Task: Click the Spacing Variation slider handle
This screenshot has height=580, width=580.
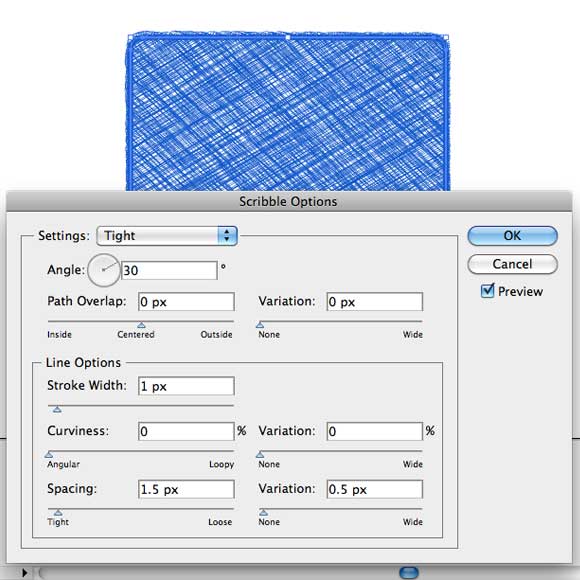Action: pos(263,512)
